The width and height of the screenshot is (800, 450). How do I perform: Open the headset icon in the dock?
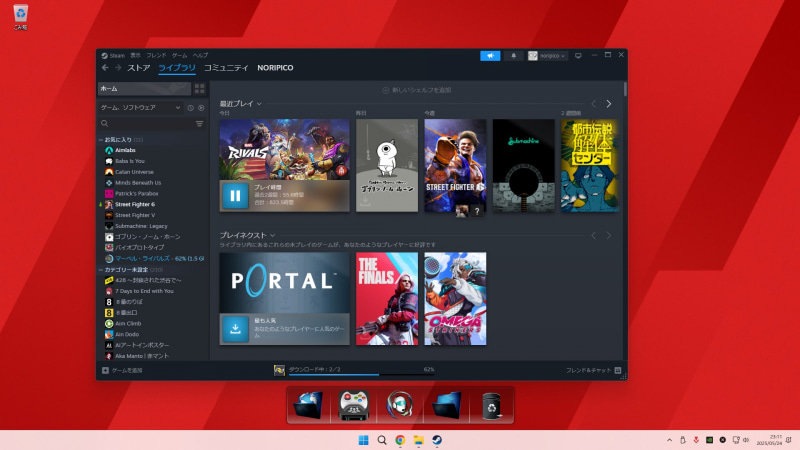click(x=400, y=405)
